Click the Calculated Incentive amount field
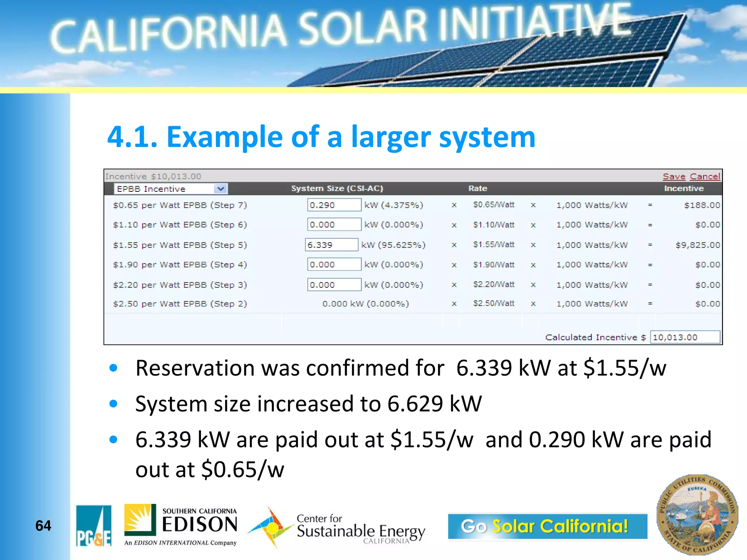Viewport: 747px width, 560px height. [685, 337]
